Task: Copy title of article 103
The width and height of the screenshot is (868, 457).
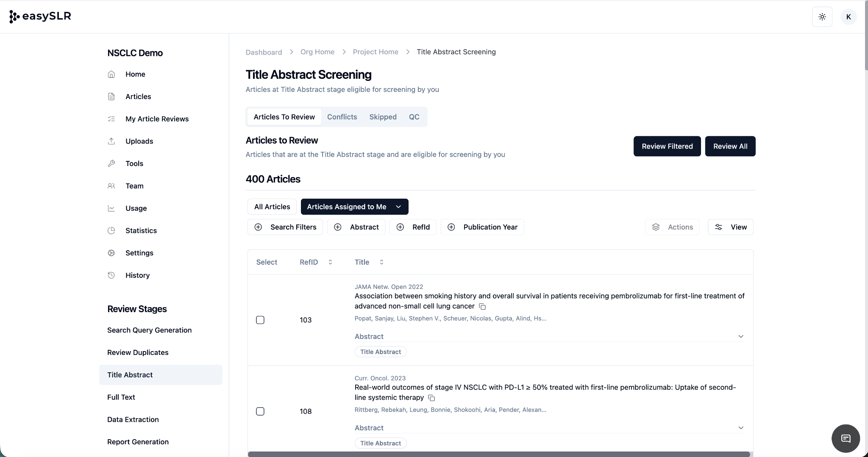Action: click(482, 307)
